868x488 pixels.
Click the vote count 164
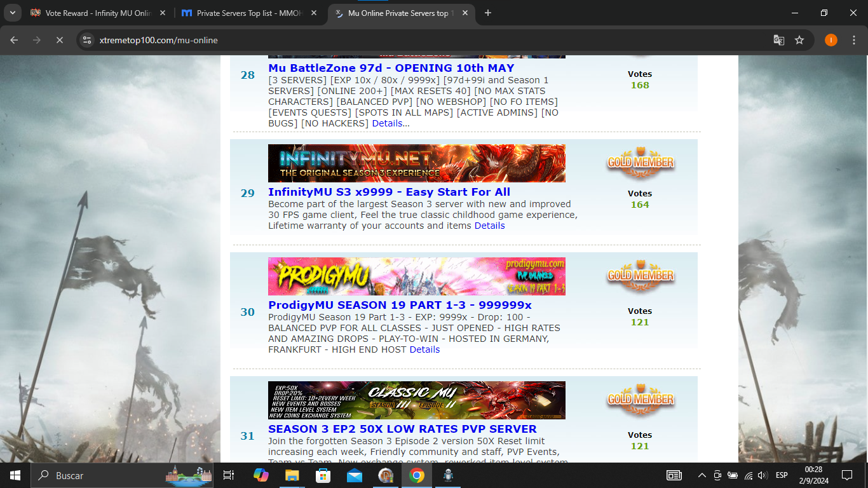pos(640,205)
